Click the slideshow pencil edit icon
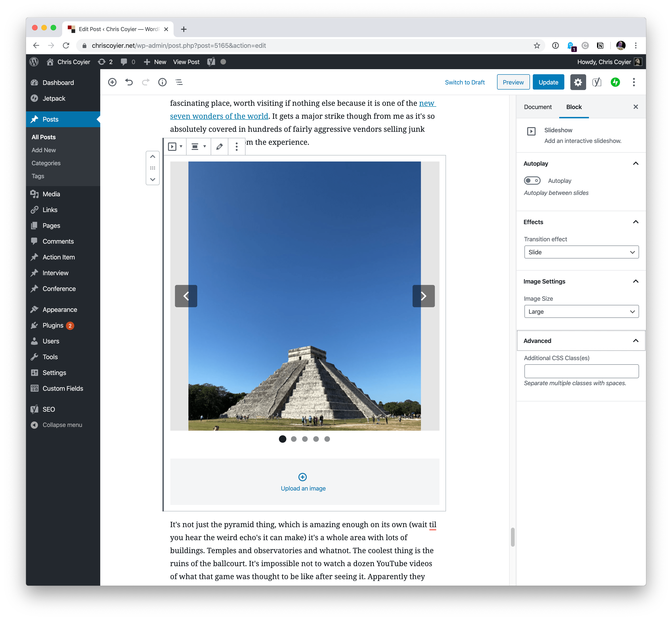This screenshot has width=672, height=620. click(x=220, y=147)
